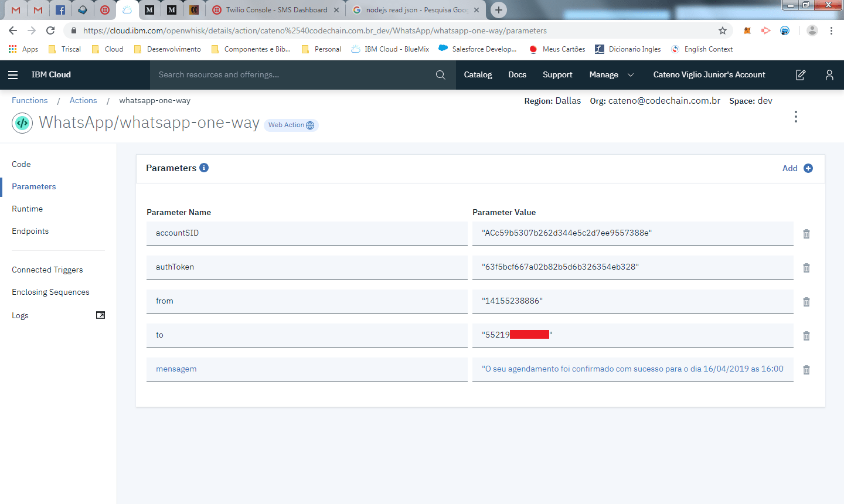Open the user profile icon
This screenshot has width=844, height=504.
829,74
